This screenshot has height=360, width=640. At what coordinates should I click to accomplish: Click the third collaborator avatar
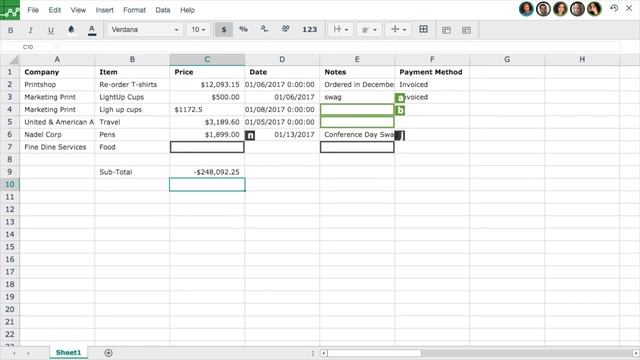coord(560,9)
